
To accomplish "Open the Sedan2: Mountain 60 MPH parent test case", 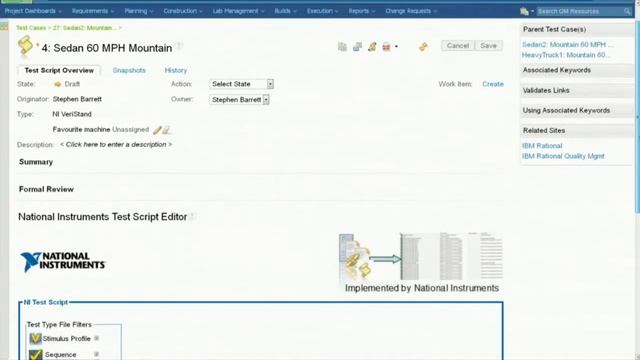I will [x=567, y=44].
